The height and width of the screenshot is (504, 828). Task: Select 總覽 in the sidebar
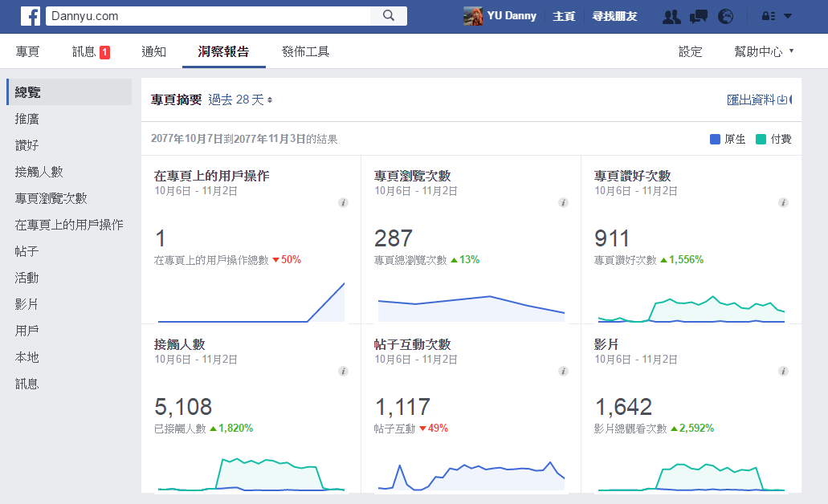click(x=69, y=92)
